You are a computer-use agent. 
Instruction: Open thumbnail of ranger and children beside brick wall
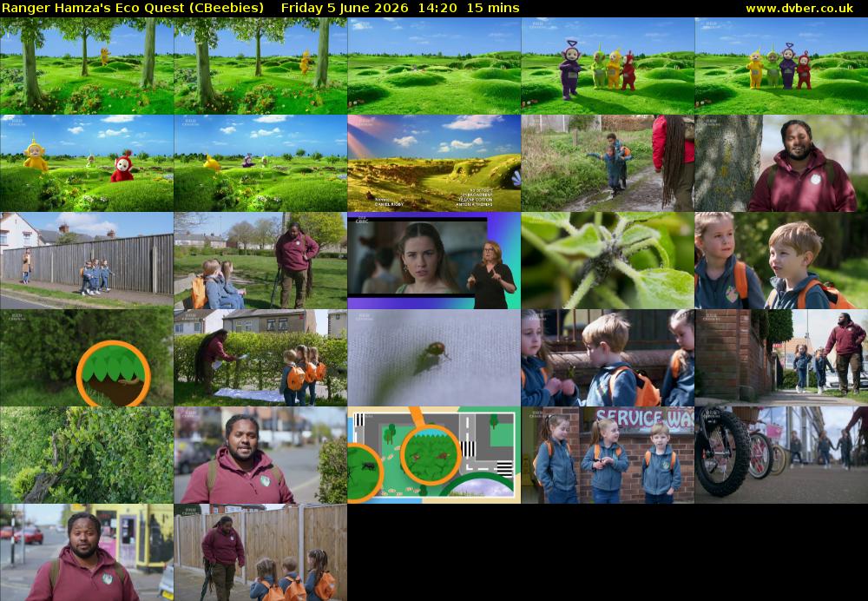[781, 359]
